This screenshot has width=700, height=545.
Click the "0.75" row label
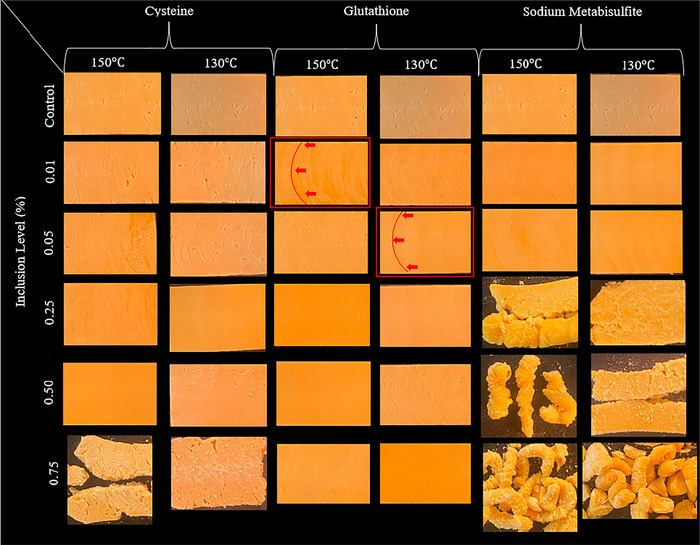53,474
